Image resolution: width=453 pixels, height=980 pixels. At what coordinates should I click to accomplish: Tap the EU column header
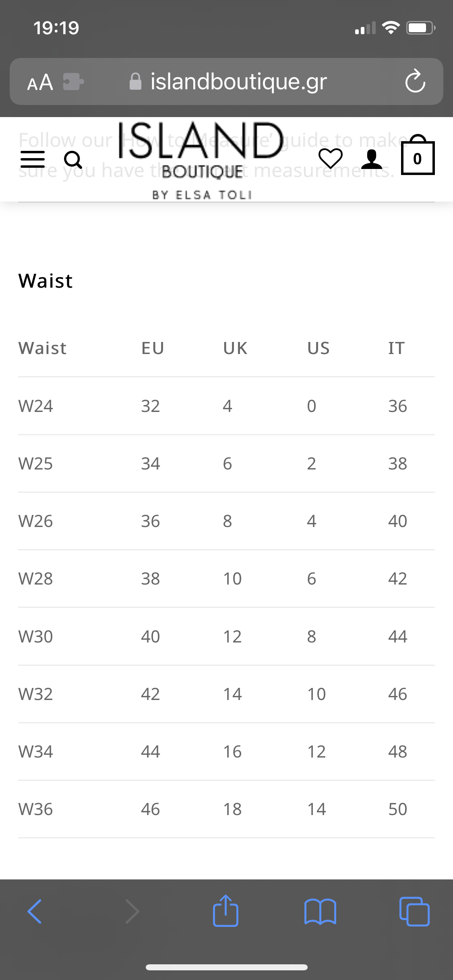153,348
